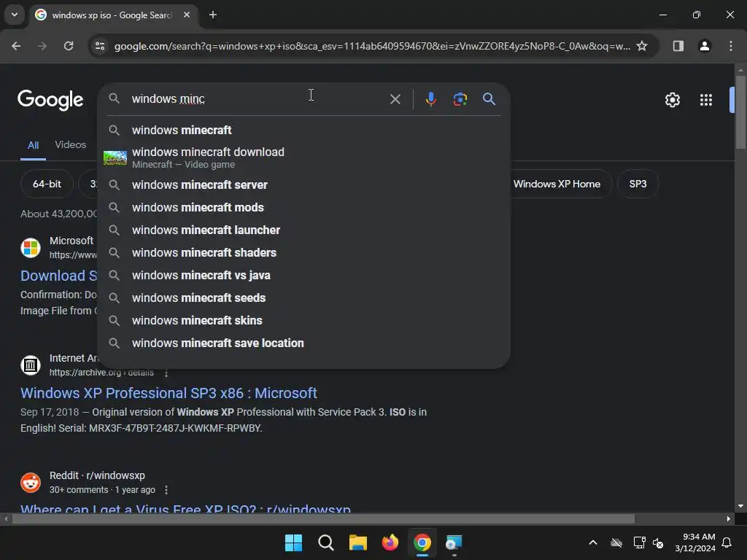
Task: Select suggestion 'windows minecraft mods'
Action: 303,208
